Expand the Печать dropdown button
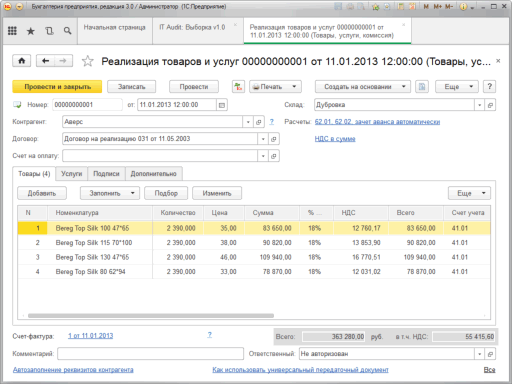Screen dimensions: 512x384 pyautogui.click(x=275, y=87)
